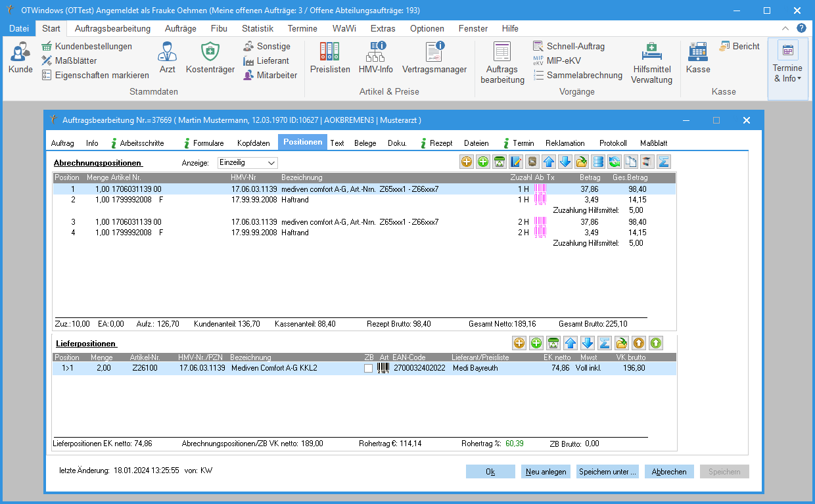815x504 pixels.
Task: Click the blue database stack icon
Action: tap(598, 162)
